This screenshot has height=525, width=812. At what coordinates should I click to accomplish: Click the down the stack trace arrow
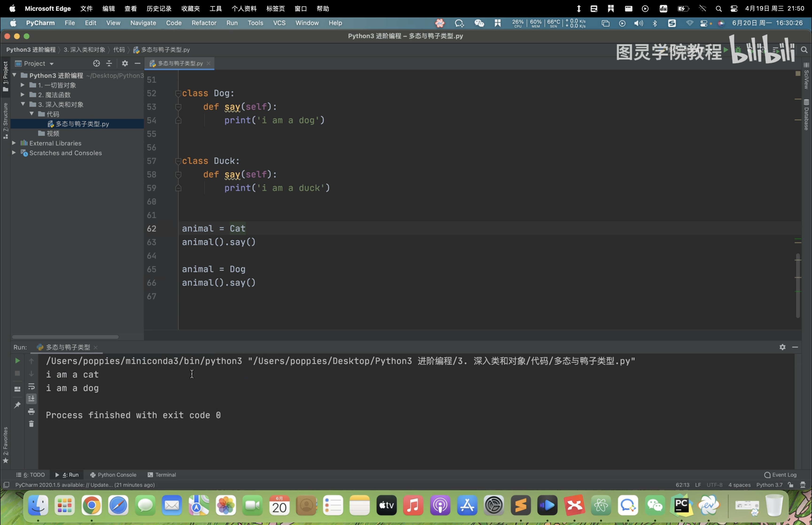(x=31, y=374)
